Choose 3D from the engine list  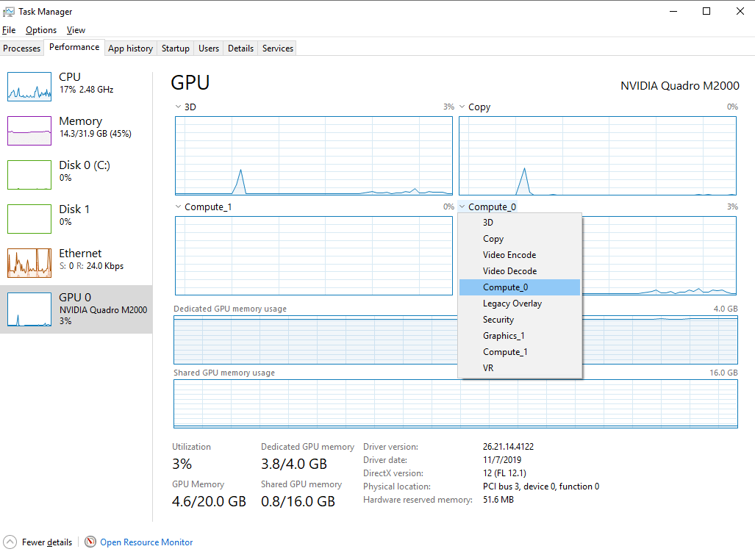tap(520, 223)
